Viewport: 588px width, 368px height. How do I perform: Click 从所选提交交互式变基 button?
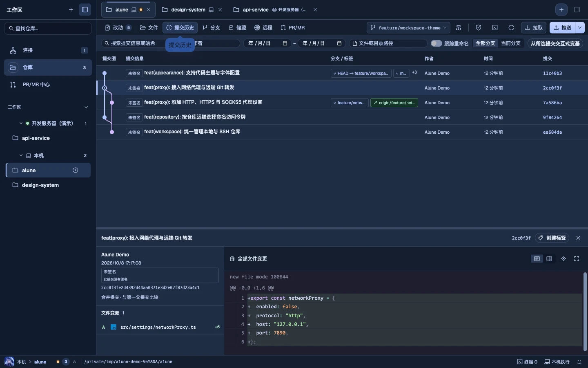555,43
